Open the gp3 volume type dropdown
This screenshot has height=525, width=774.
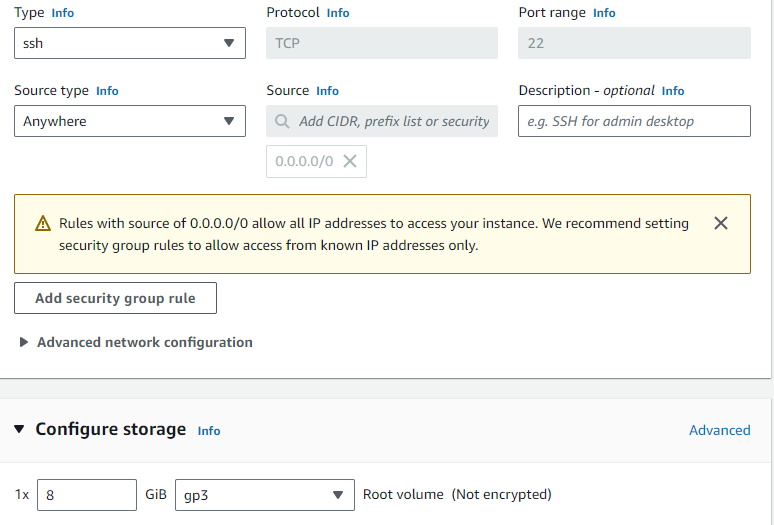pos(265,494)
